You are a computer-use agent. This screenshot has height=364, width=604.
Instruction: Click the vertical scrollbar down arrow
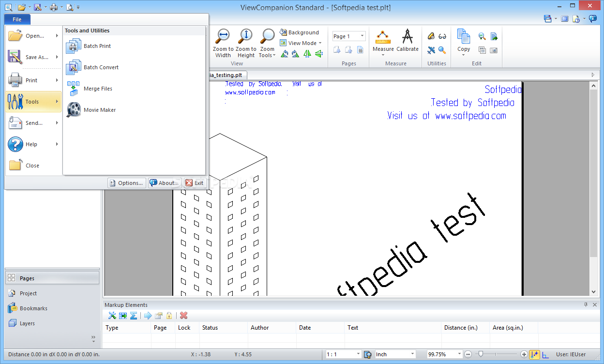(x=594, y=291)
